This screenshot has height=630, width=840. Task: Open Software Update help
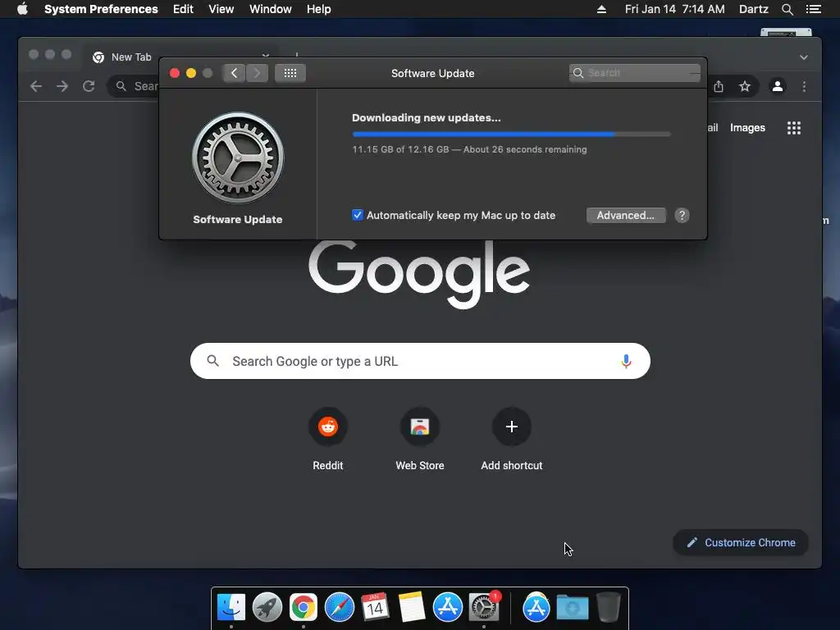coord(682,216)
